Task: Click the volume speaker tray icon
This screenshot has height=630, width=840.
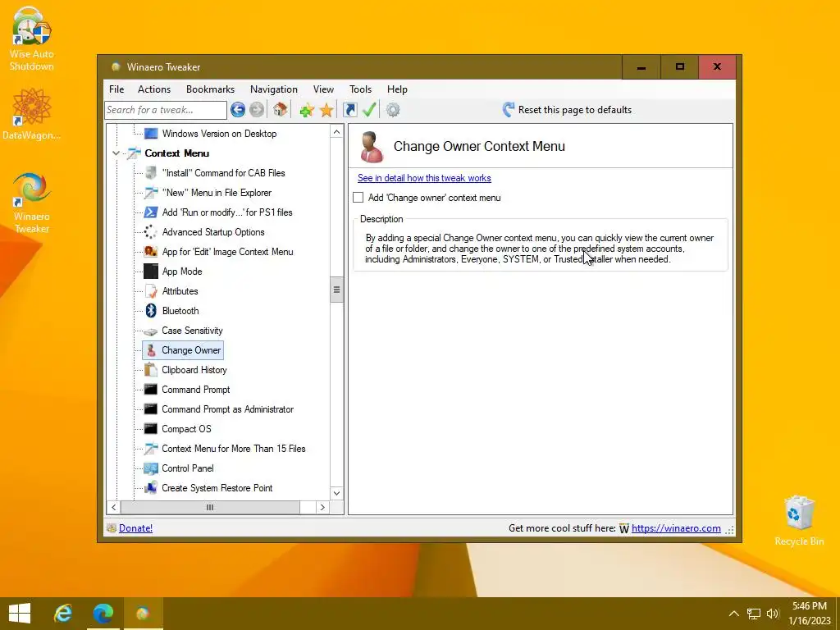Action: pos(773,614)
